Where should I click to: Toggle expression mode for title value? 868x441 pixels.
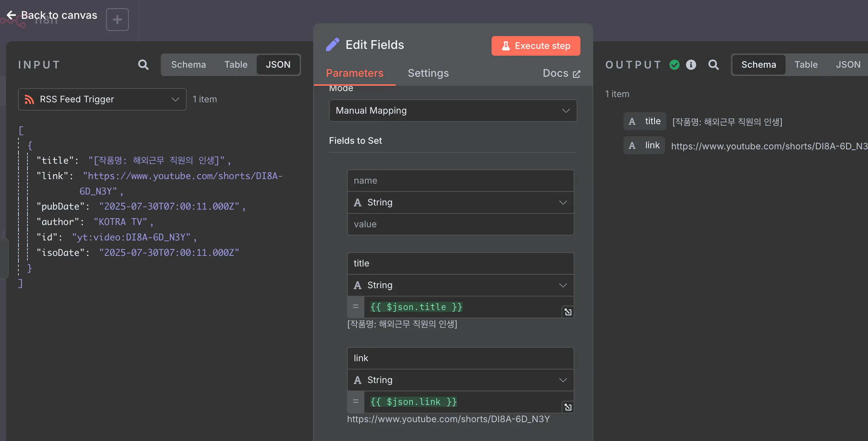point(356,307)
